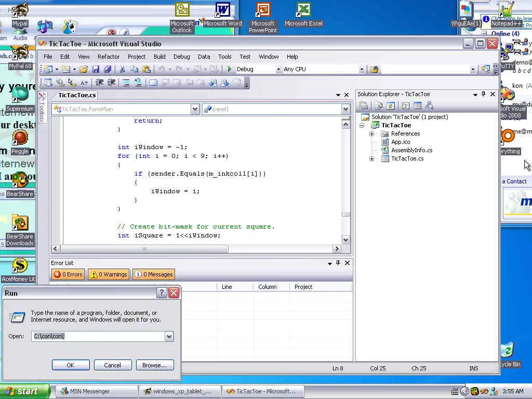Collapse the TicTacToe project node
The image size is (532, 399).
362,125
